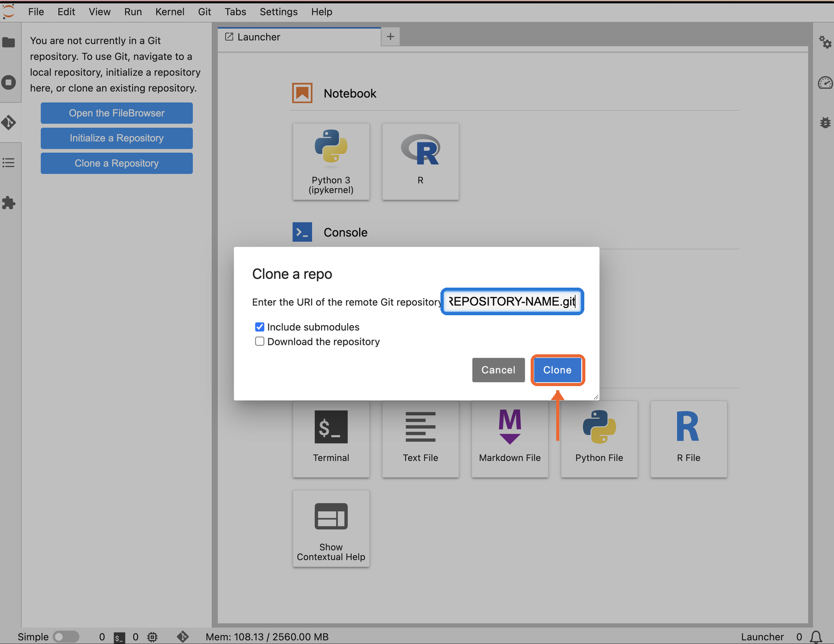Focus the remote Git repository URI field
The width and height of the screenshot is (834, 644).
(x=512, y=301)
